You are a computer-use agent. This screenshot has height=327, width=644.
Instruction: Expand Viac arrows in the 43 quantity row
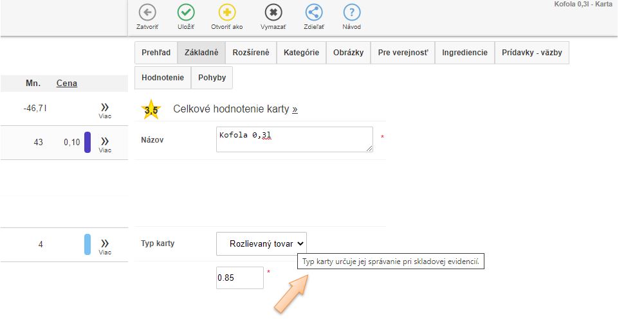[x=105, y=142]
